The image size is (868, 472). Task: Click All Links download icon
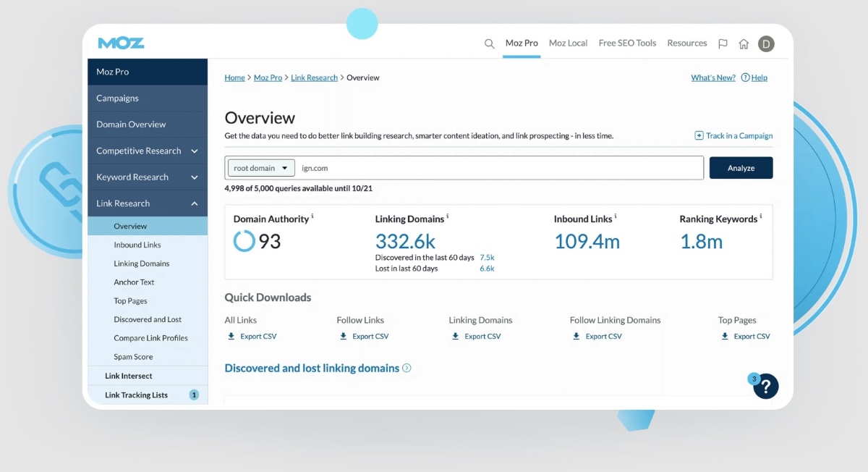click(231, 336)
